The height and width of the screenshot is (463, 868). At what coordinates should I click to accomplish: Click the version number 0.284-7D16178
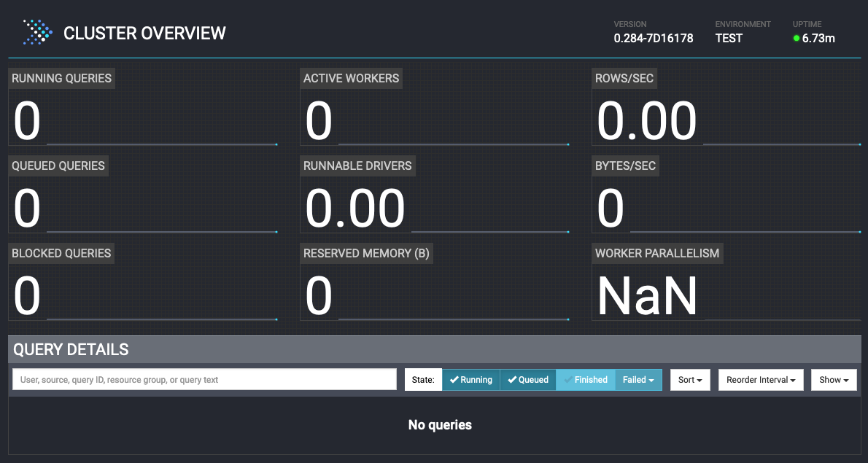pyautogui.click(x=654, y=39)
